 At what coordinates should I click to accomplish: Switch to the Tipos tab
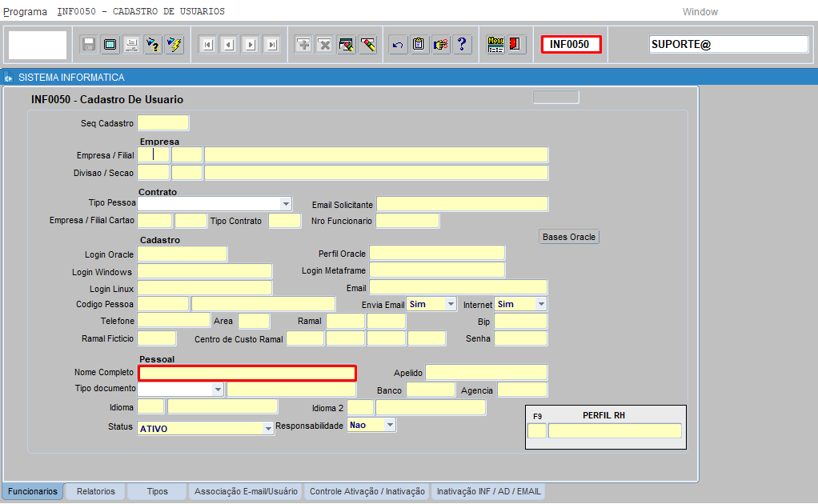[x=157, y=491]
